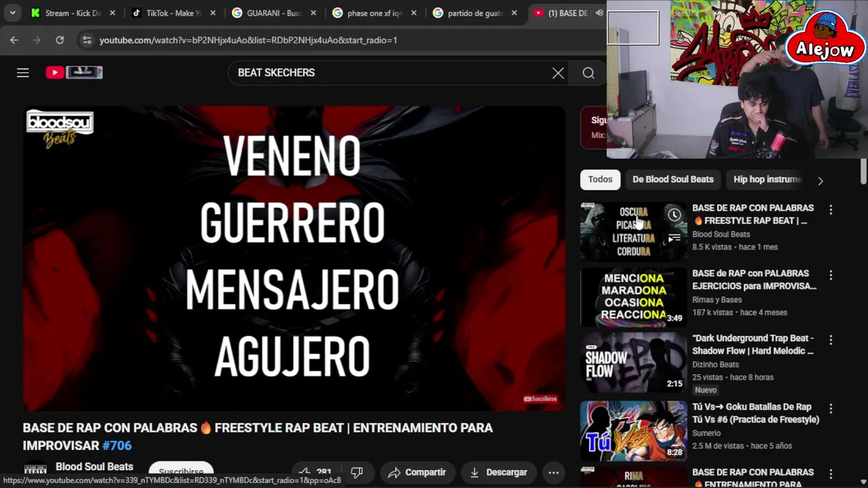Subscribe with the Suscribirse button

point(181,471)
